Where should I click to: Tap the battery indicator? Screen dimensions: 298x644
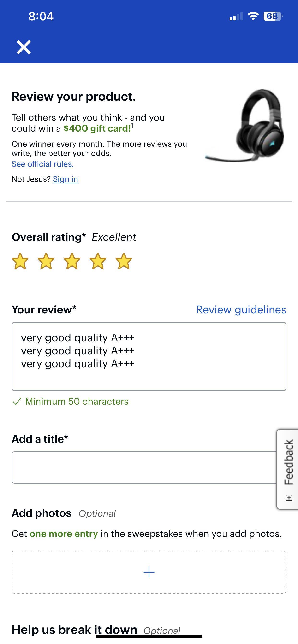point(272,16)
